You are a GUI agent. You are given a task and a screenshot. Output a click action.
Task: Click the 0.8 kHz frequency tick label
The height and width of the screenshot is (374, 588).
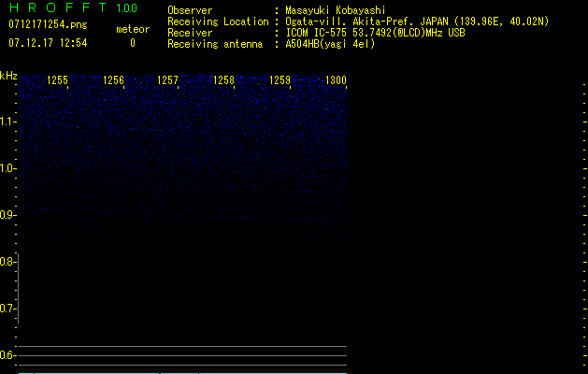coord(8,262)
